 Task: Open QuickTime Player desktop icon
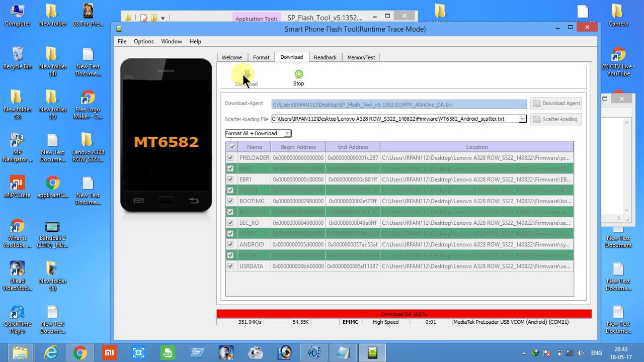pyautogui.click(x=17, y=319)
